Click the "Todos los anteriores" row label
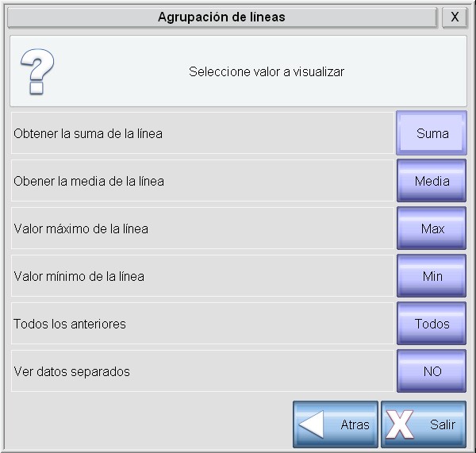 coord(70,324)
